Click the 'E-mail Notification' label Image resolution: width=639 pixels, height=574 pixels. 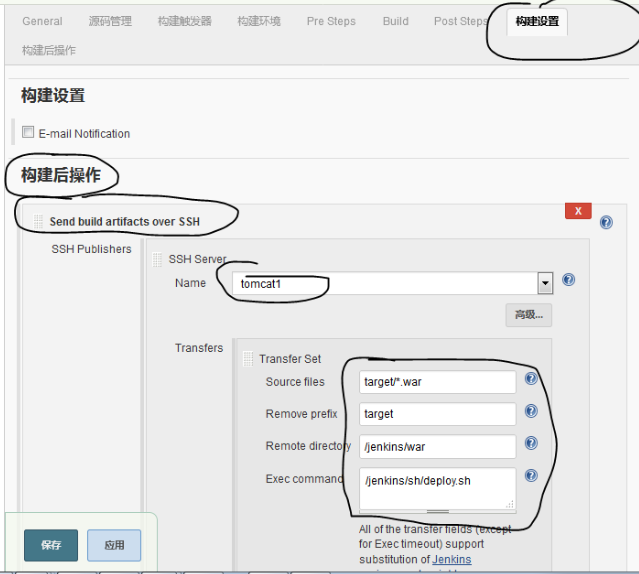pyautogui.click(x=84, y=134)
